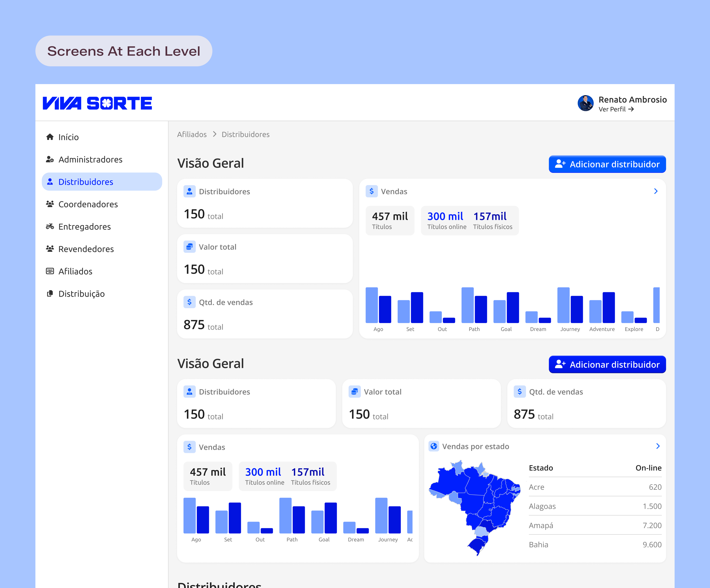This screenshot has height=588, width=710.
Task: Click the Afiliados ID card icon
Action: pyautogui.click(x=50, y=271)
